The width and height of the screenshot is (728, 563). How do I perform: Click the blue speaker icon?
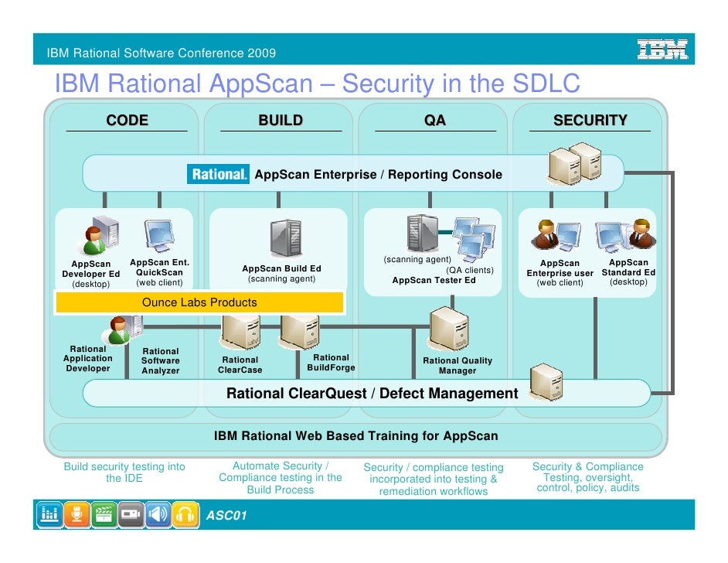tap(158, 515)
